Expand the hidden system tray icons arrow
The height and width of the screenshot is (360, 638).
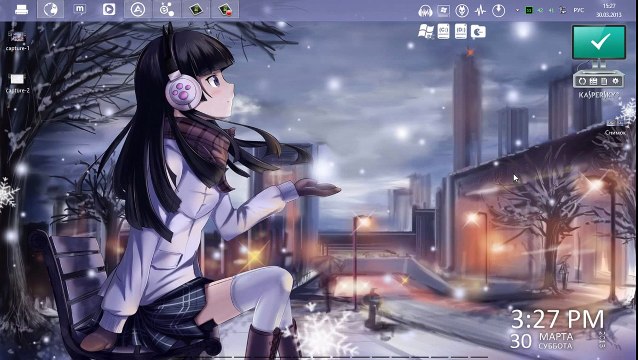[x=517, y=10]
